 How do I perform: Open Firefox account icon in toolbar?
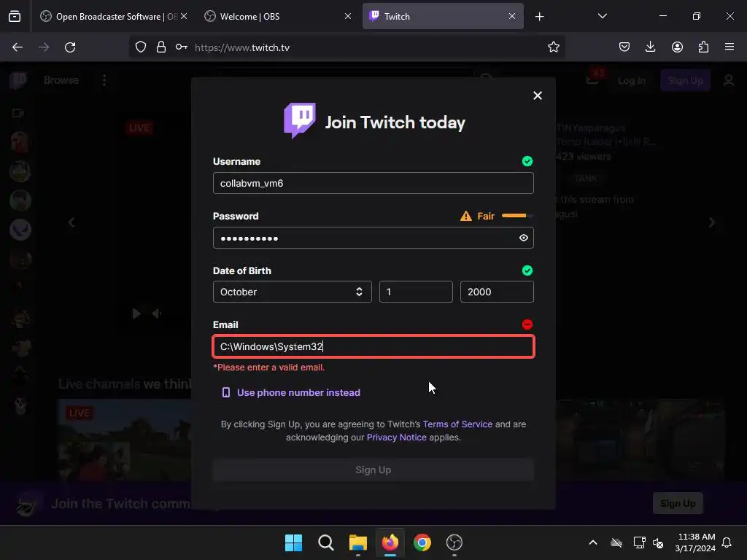[677, 47]
